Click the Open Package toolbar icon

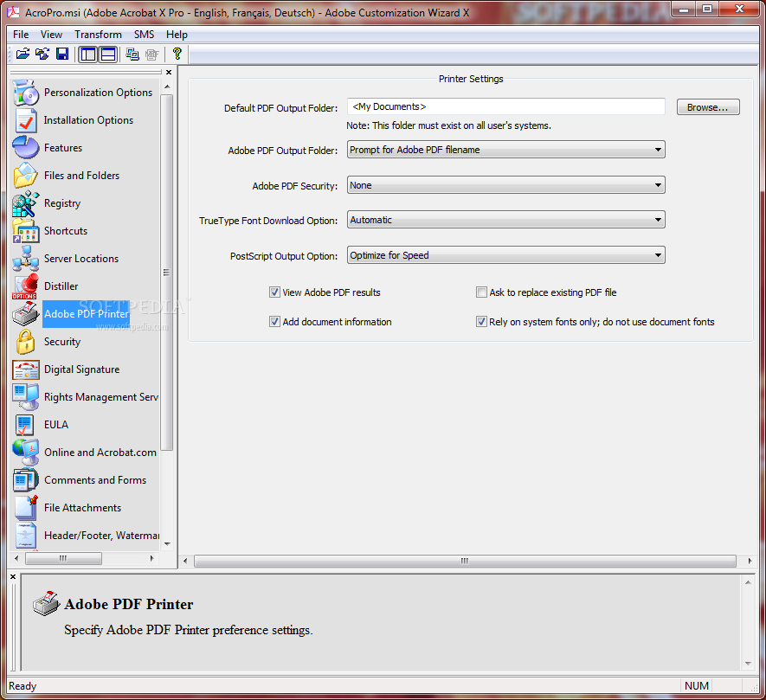click(23, 54)
